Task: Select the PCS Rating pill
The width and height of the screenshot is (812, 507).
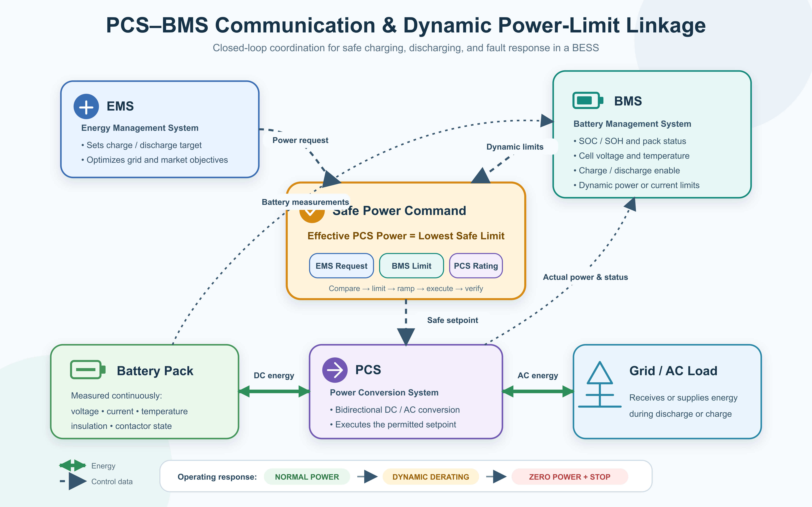Action: click(x=476, y=265)
